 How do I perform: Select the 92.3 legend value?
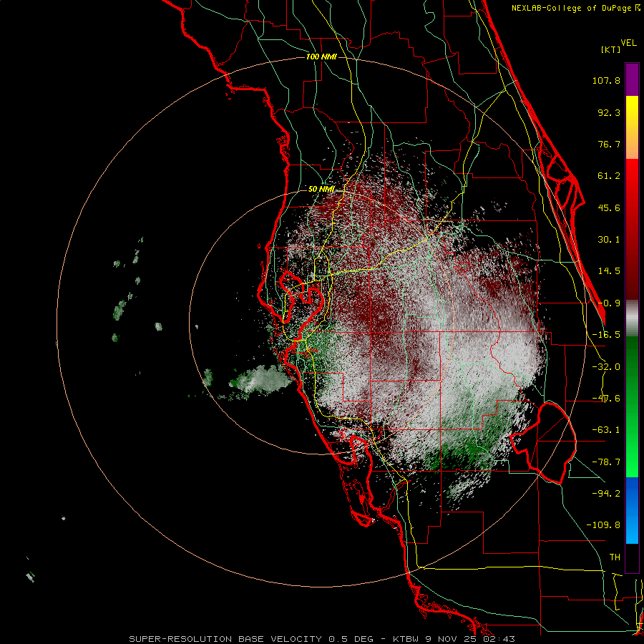[x=609, y=112]
